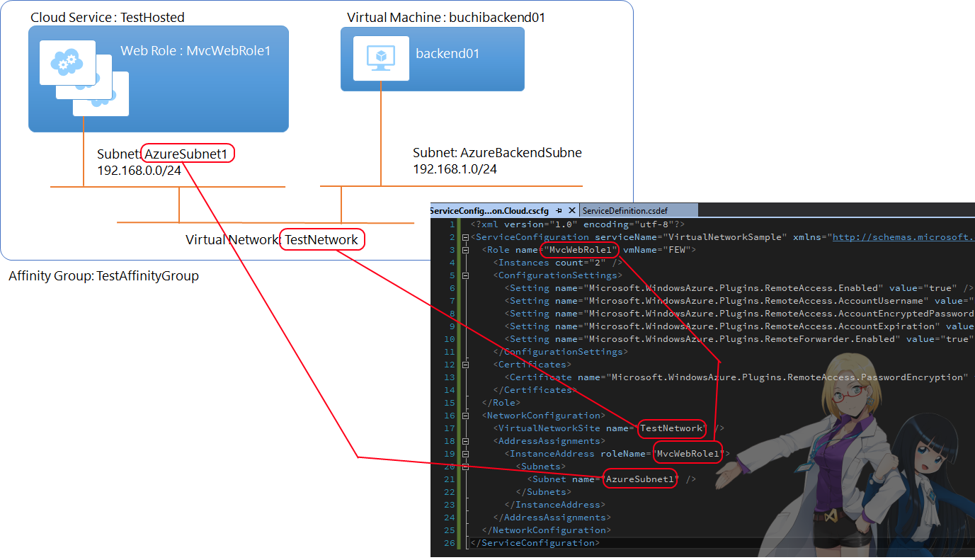The width and height of the screenshot is (975, 560).
Task: Click the '</Subnets>' closing tag
Action: coord(543,492)
